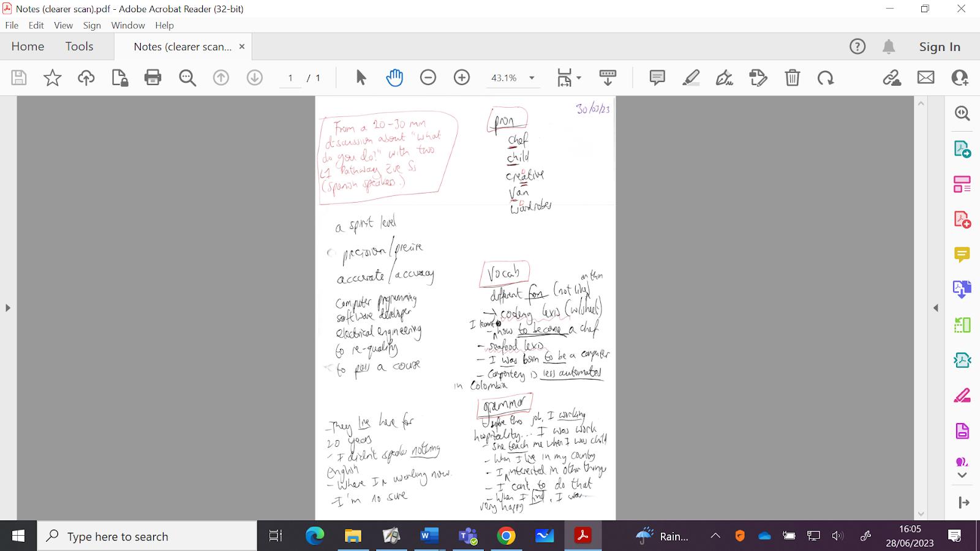Open the Comment tool in right pane
Image resolution: width=980 pixels, height=551 pixels.
coord(962,254)
